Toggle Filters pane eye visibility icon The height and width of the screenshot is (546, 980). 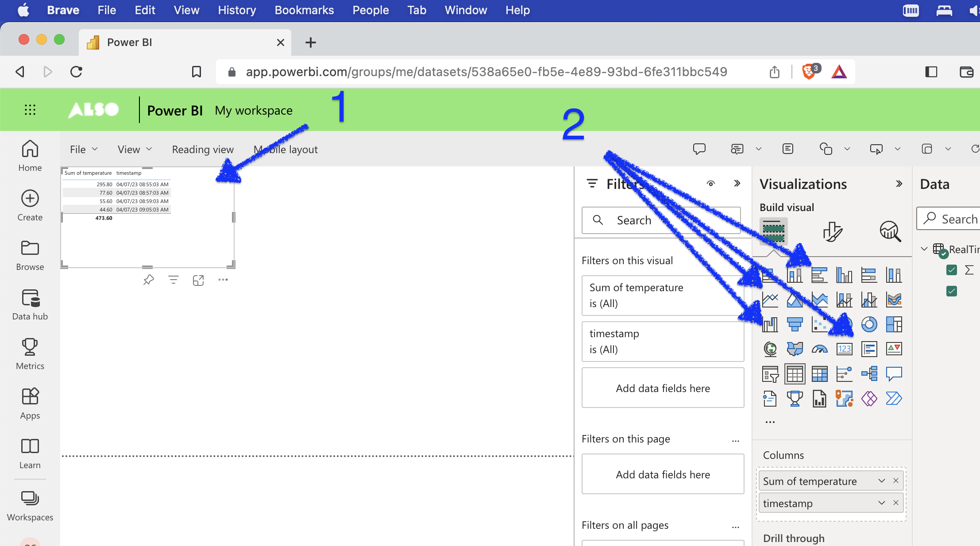click(x=711, y=184)
